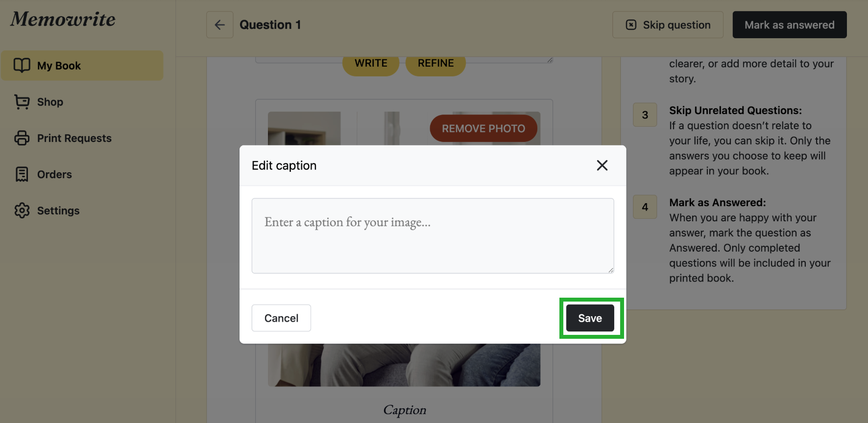Open the Settings page
The width and height of the screenshot is (868, 423).
(58, 211)
